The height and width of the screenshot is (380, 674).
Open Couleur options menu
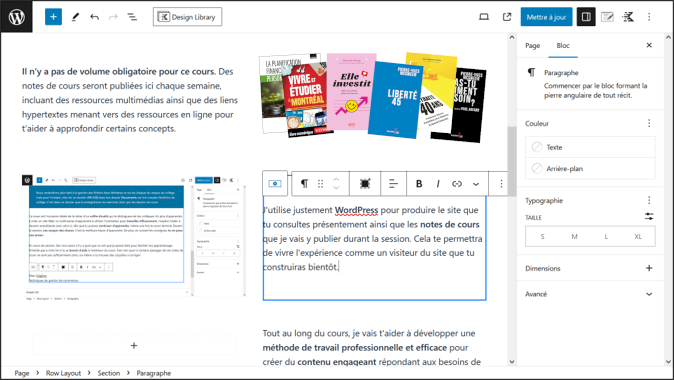(649, 123)
